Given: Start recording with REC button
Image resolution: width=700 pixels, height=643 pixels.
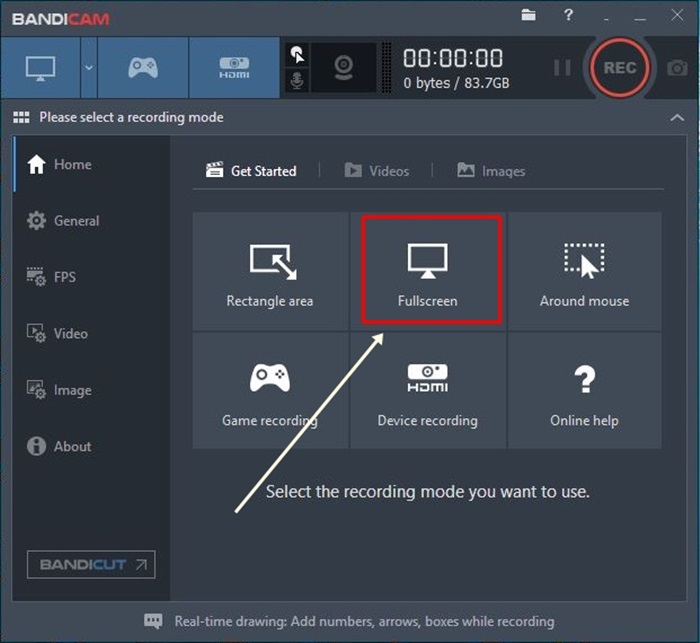Looking at the screenshot, I should (620, 68).
